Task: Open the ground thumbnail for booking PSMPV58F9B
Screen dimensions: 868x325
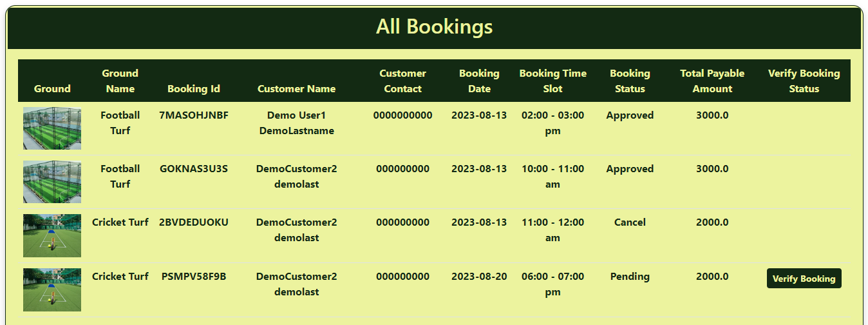Action: pyautogui.click(x=52, y=290)
